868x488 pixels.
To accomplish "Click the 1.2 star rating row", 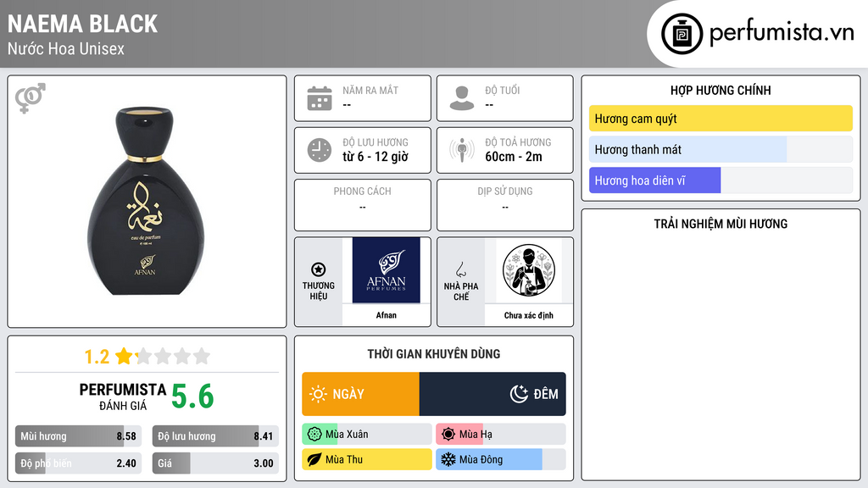I will (147, 357).
